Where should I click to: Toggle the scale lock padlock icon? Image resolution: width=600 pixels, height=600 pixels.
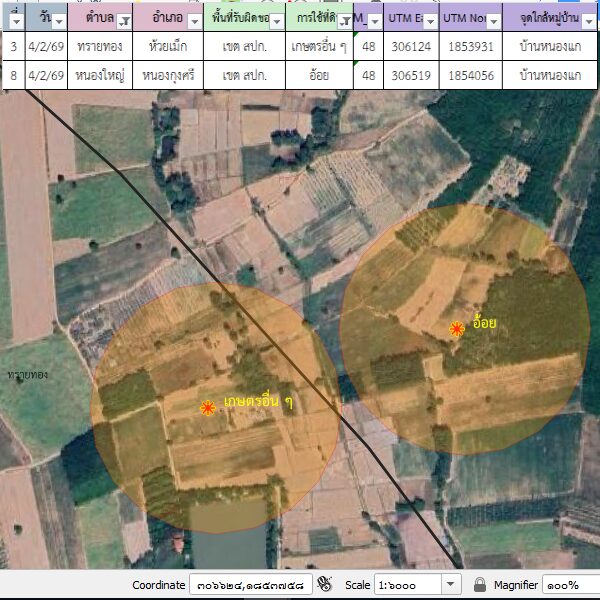[479, 584]
